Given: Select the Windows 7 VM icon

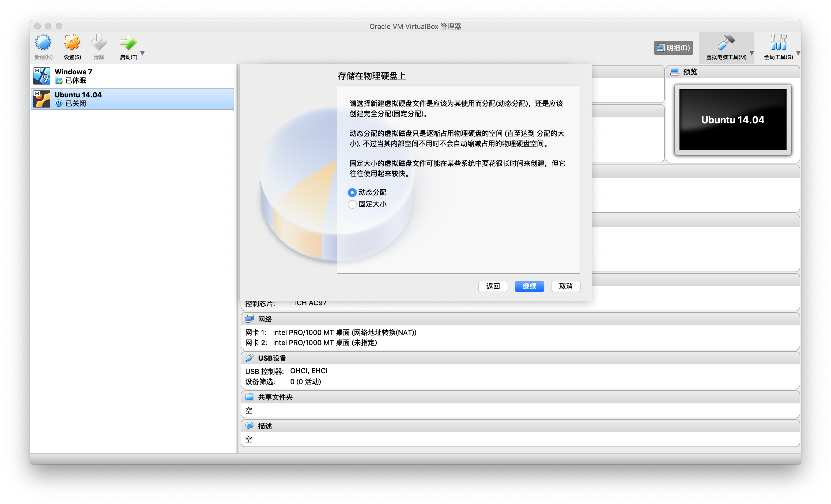Looking at the screenshot, I should pyautogui.click(x=42, y=76).
